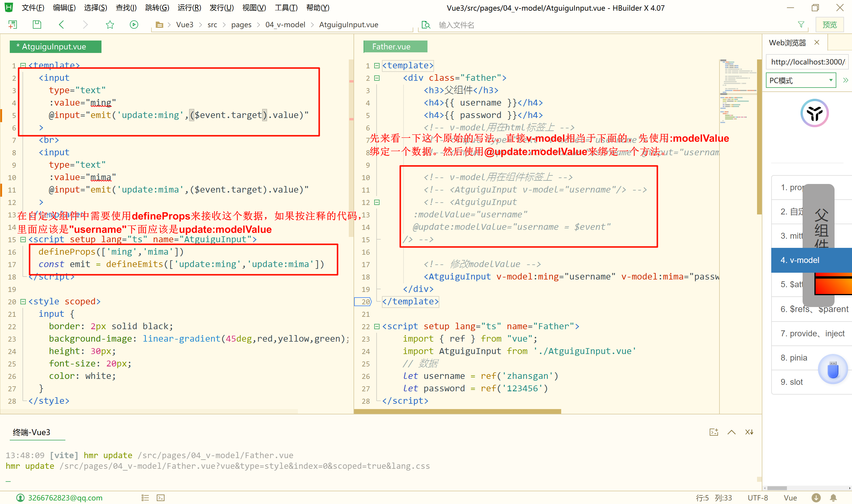Click the save file icon in toolbar

click(37, 25)
